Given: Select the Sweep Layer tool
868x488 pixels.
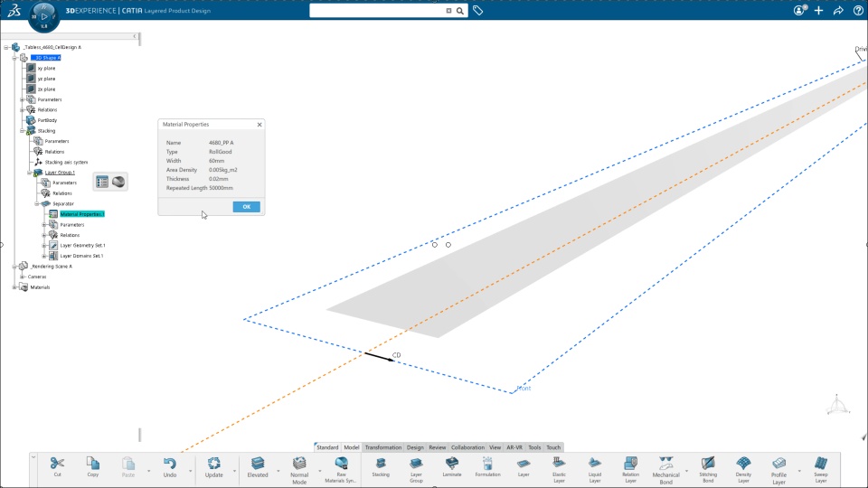Looking at the screenshot, I should click(821, 470).
